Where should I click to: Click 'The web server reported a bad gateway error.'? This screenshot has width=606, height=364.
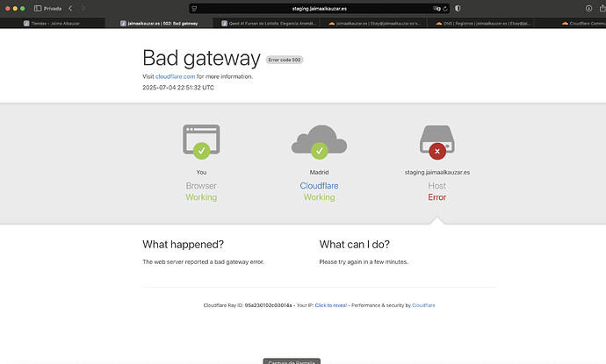pos(203,261)
